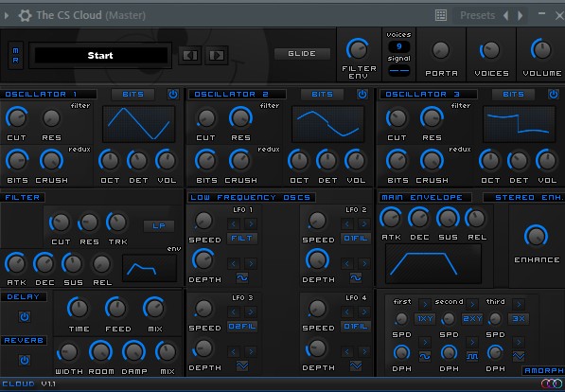Click Oscillator 1 triangle waveform display

coord(139,124)
